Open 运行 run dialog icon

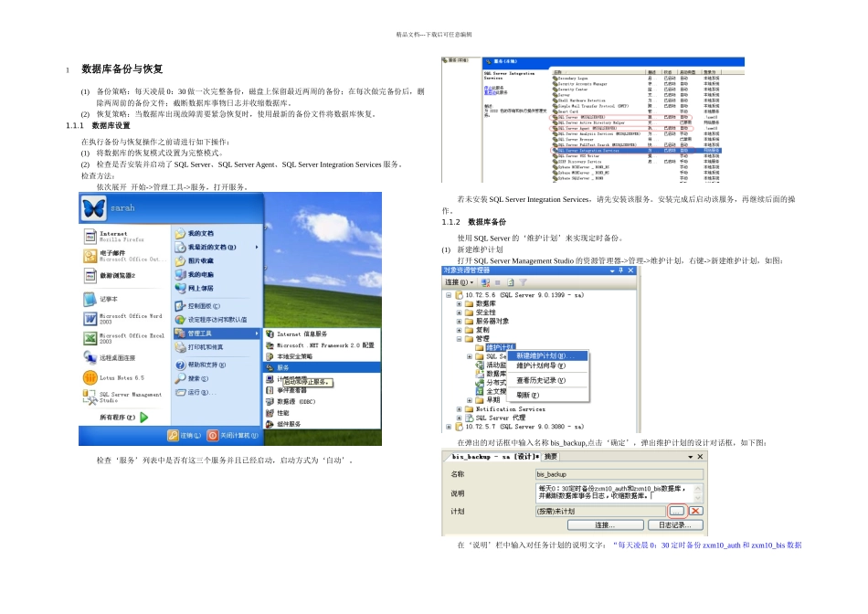[180, 392]
